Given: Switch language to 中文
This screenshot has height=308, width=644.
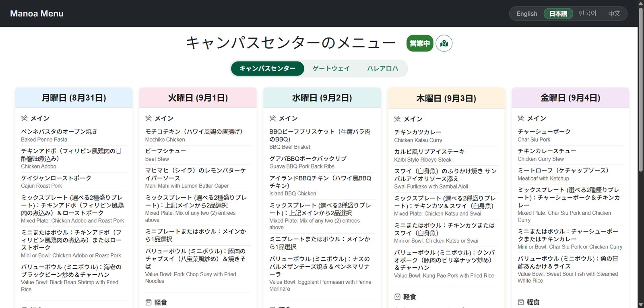Looking at the screenshot, I should pyautogui.click(x=614, y=14).
